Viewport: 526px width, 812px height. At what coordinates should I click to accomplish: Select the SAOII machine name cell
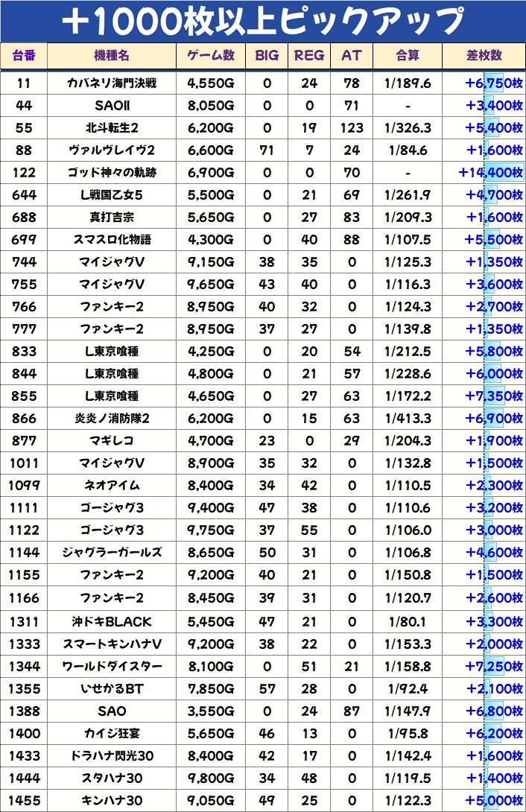[112, 106]
